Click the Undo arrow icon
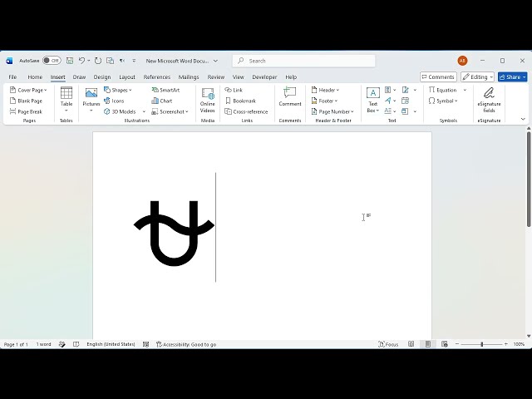 81,61
